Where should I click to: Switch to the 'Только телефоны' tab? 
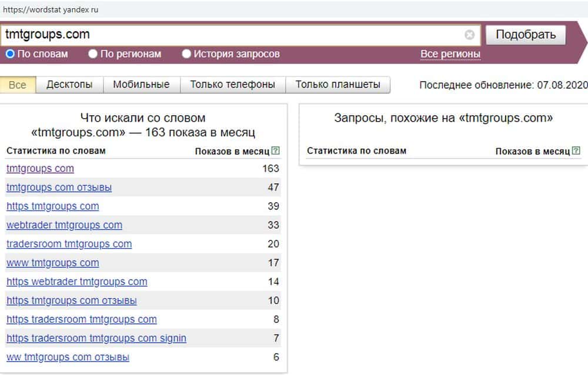(232, 85)
